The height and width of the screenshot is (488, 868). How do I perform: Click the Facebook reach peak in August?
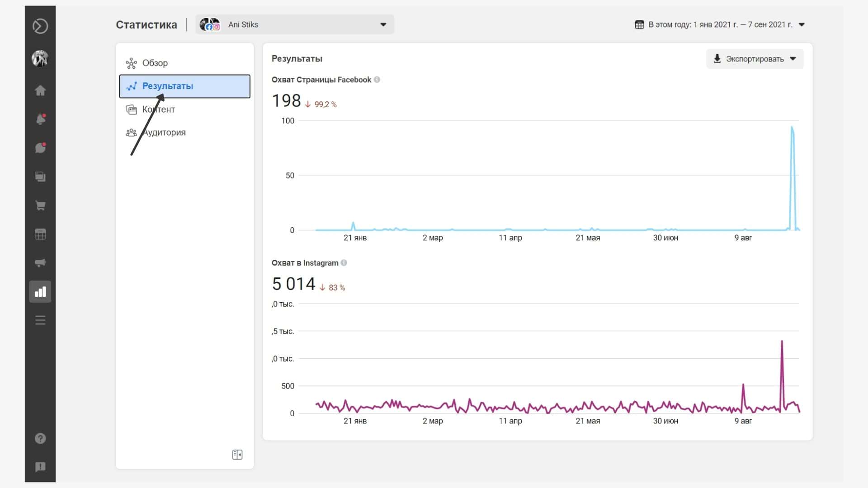pos(792,129)
